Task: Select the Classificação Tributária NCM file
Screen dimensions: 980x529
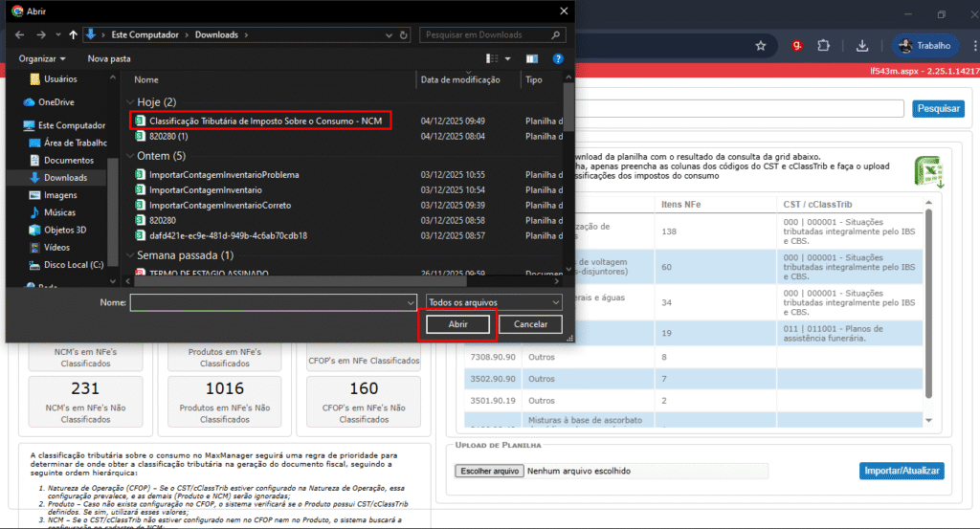Action: coord(266,121)
